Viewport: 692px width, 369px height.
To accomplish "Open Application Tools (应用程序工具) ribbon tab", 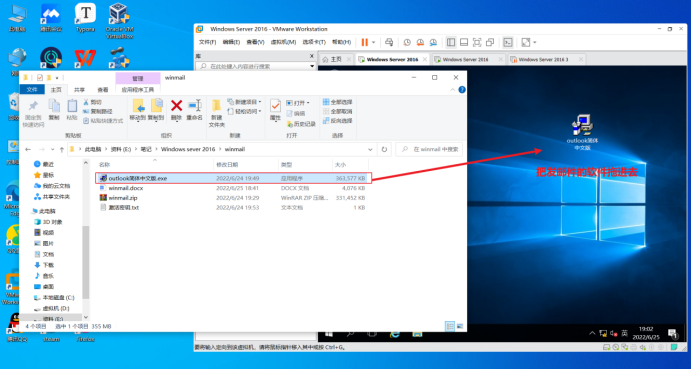I will click(138, 90).
